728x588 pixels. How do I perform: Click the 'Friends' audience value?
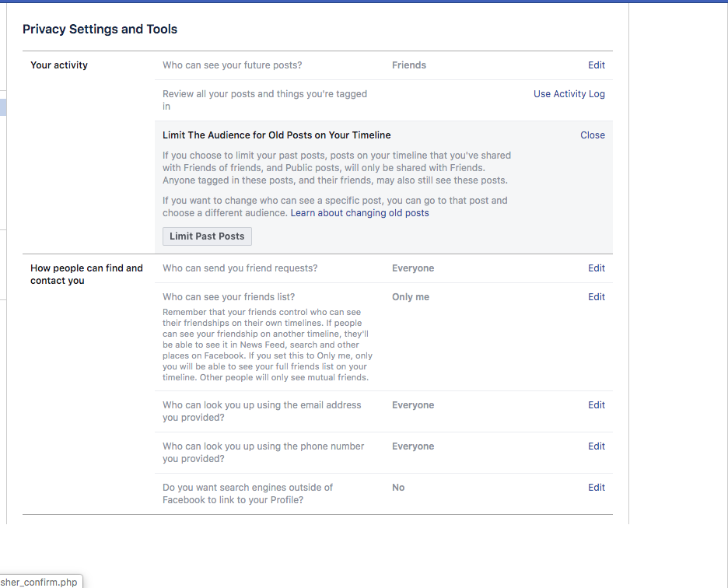408,65
